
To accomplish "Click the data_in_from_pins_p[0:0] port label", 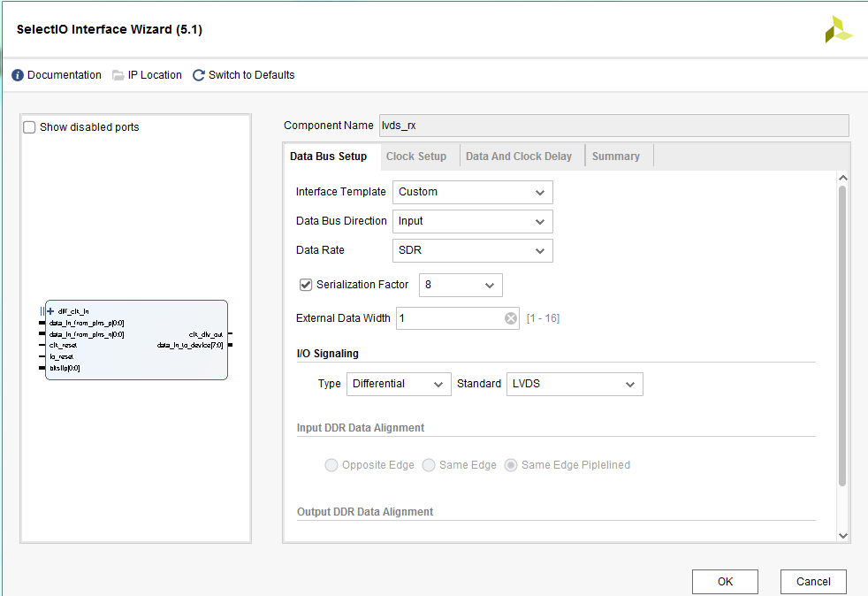I will 87,323.
